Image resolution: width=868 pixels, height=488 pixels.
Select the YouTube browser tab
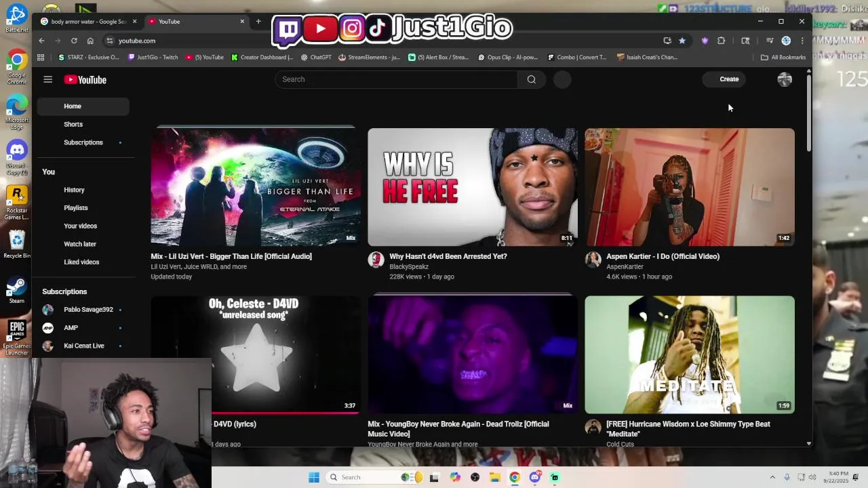tap(196, 22)
